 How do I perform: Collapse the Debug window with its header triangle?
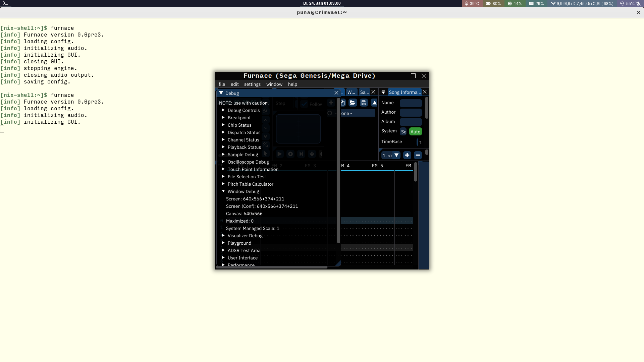click(221, 93)
